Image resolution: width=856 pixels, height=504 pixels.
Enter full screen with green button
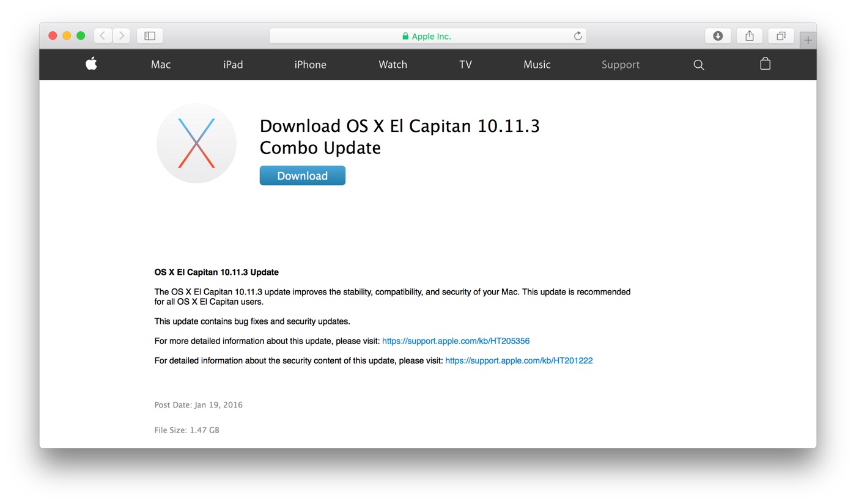[81, 36]
